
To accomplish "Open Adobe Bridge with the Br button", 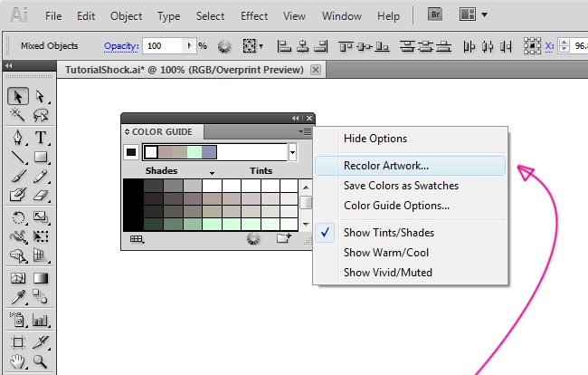I will 436,15.
